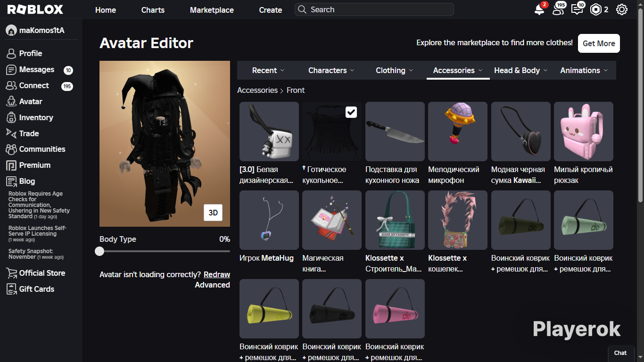Select the Klossette pink feather purse thumbnail

[458, 220]
